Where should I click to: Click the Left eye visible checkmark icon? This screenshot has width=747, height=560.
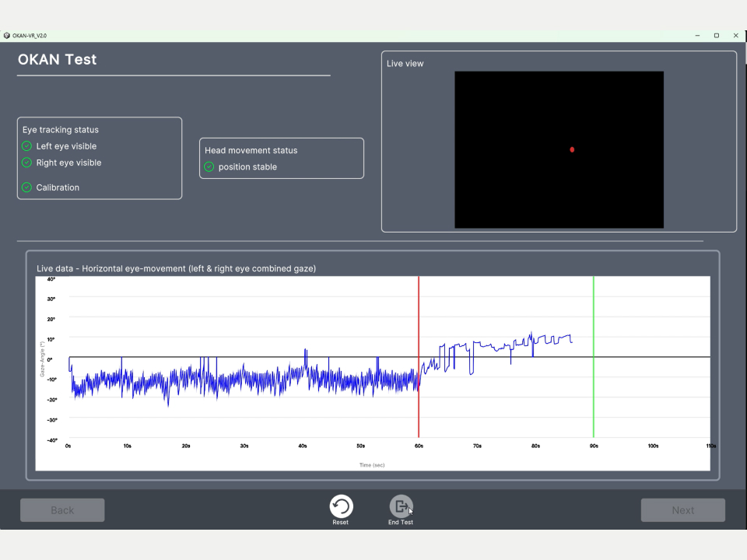pos(26,146)
